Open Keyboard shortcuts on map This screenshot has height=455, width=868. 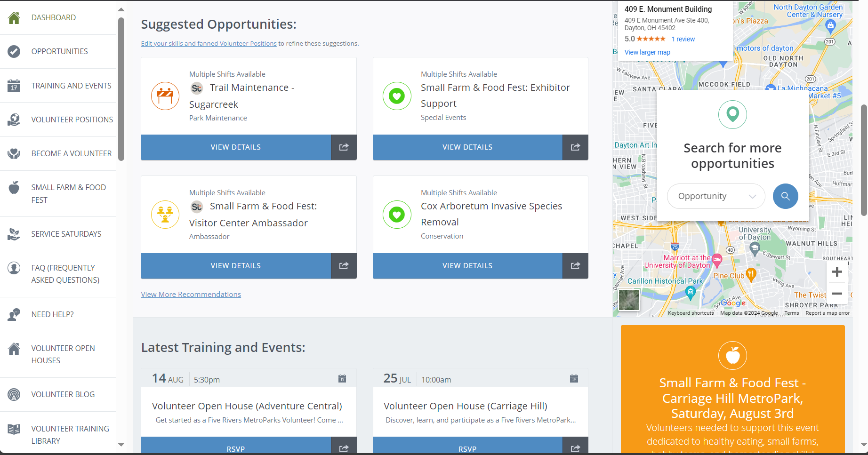pos(691,313)
